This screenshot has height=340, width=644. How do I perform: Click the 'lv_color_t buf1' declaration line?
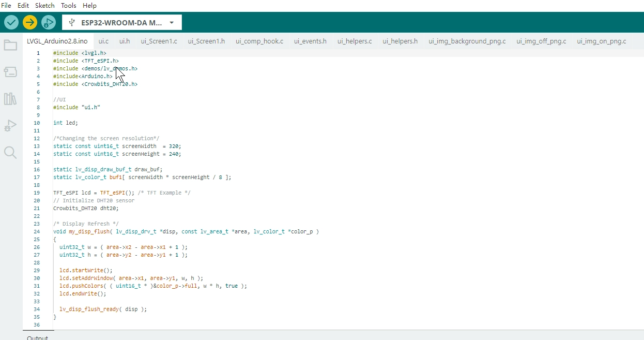point(142,177)
